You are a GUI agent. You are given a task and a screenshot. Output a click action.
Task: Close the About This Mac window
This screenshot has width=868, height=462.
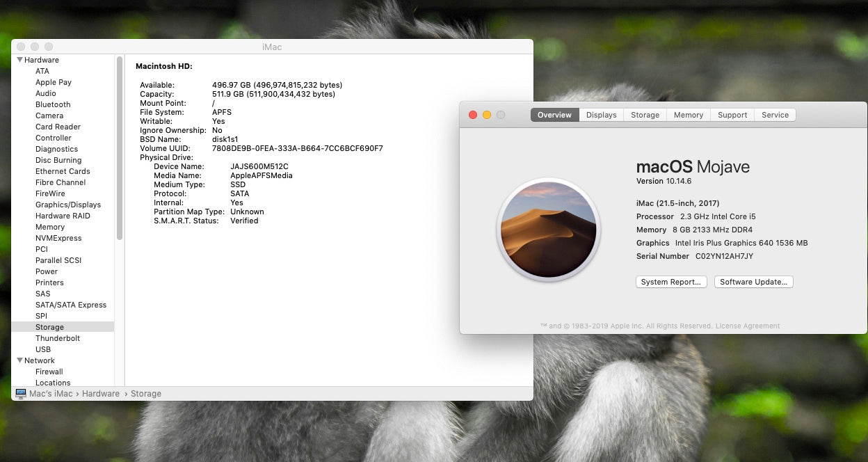coord(473,115)
